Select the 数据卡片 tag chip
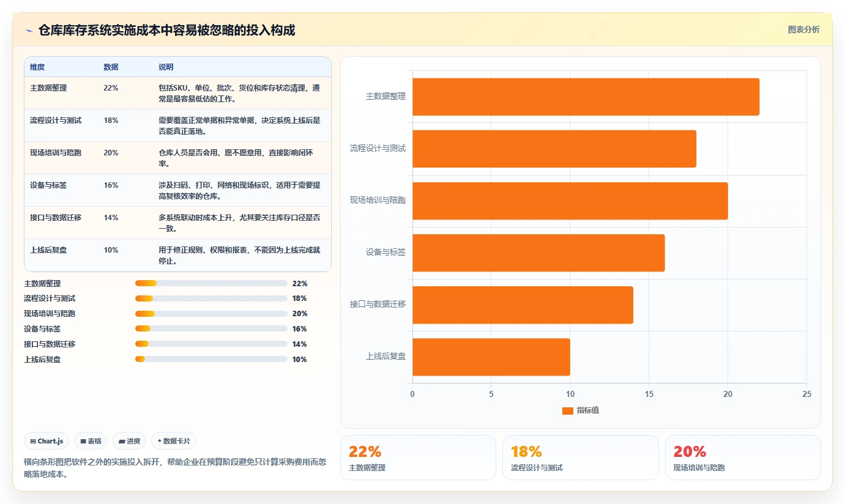This screenshot has height=504, width=845. (x=174, y=441)
